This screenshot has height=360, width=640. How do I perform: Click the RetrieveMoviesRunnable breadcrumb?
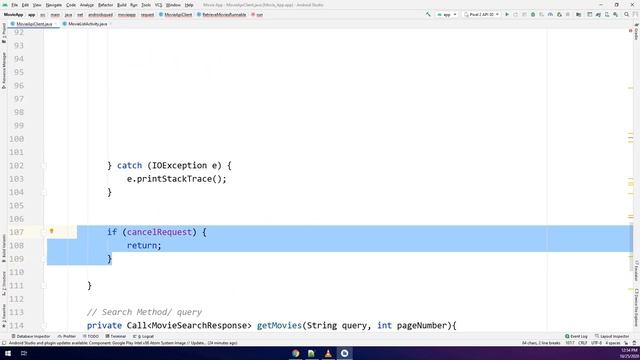click(222, 15)
